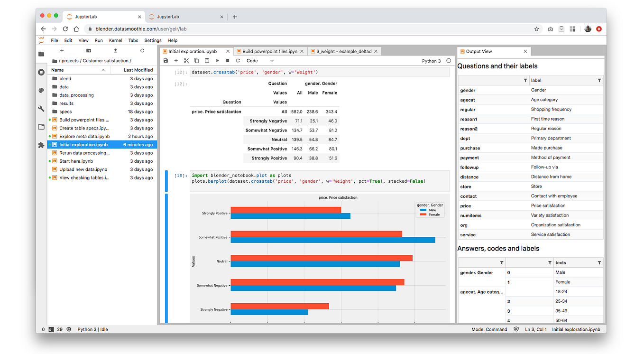Open the file browser panel icon
This screenshot has width=644, height=354.
click(x=41, y=54)
